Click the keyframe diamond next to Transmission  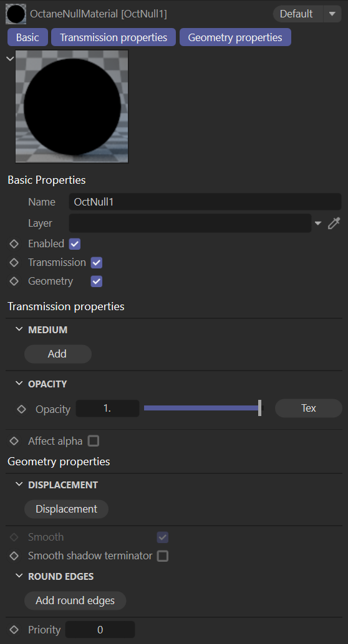[14, 262]
